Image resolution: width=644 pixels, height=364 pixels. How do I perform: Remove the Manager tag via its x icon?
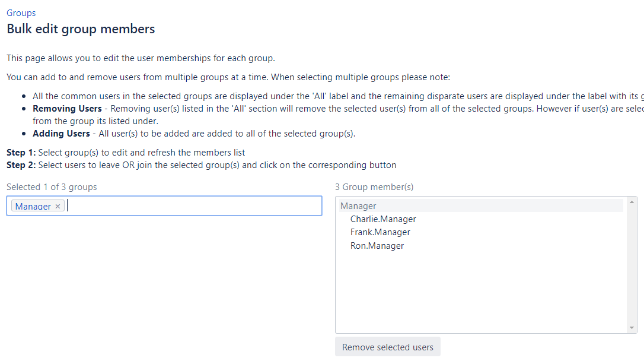(x=58, y=207)
